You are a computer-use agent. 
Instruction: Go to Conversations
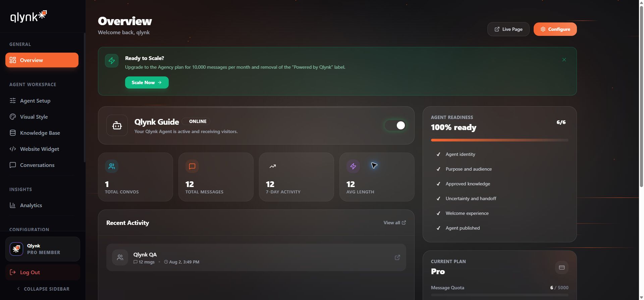click(42, 165)
